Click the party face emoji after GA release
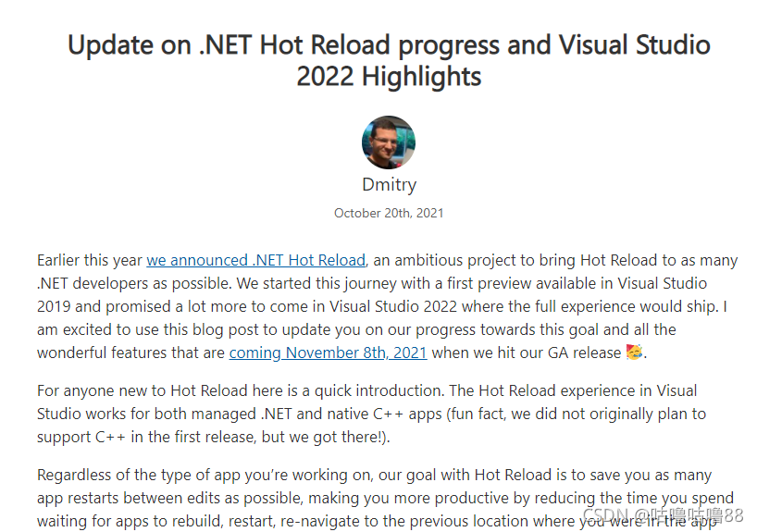 click(634, 352)
